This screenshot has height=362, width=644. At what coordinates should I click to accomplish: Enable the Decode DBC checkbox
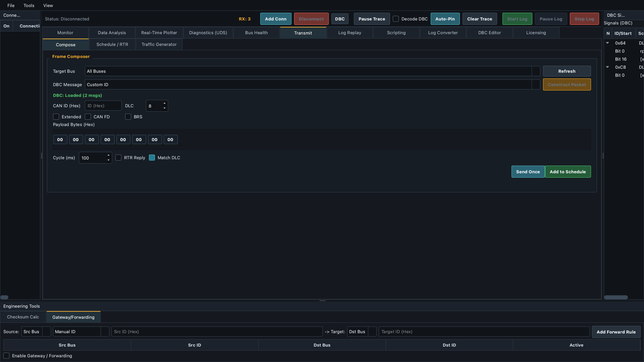click(x=396, y=19)
